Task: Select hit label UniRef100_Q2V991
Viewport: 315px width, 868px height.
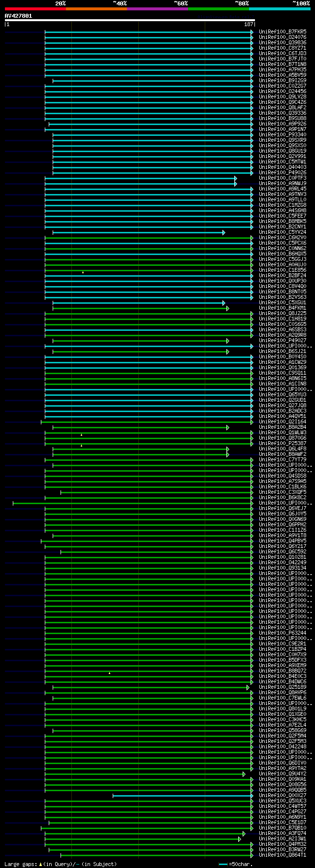Action: click(x=283, y=157)
